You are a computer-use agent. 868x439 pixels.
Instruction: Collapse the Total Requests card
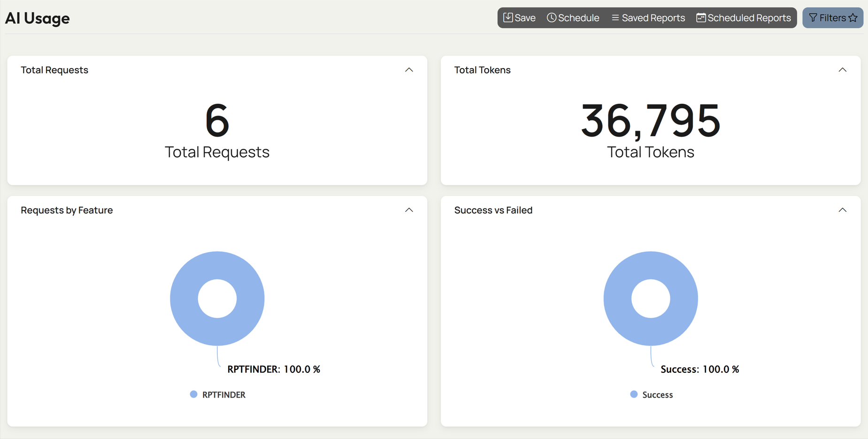click(x=409, y=70)
